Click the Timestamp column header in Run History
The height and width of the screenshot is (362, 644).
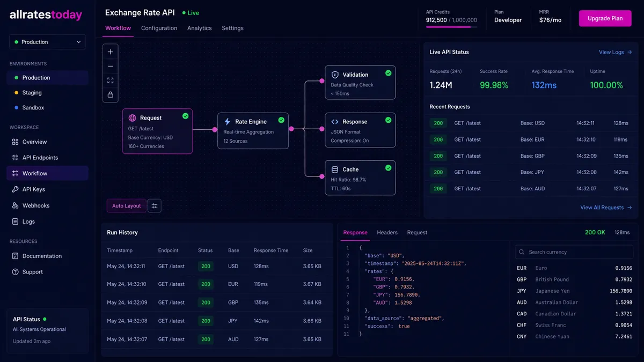click(x=120, y=250)
